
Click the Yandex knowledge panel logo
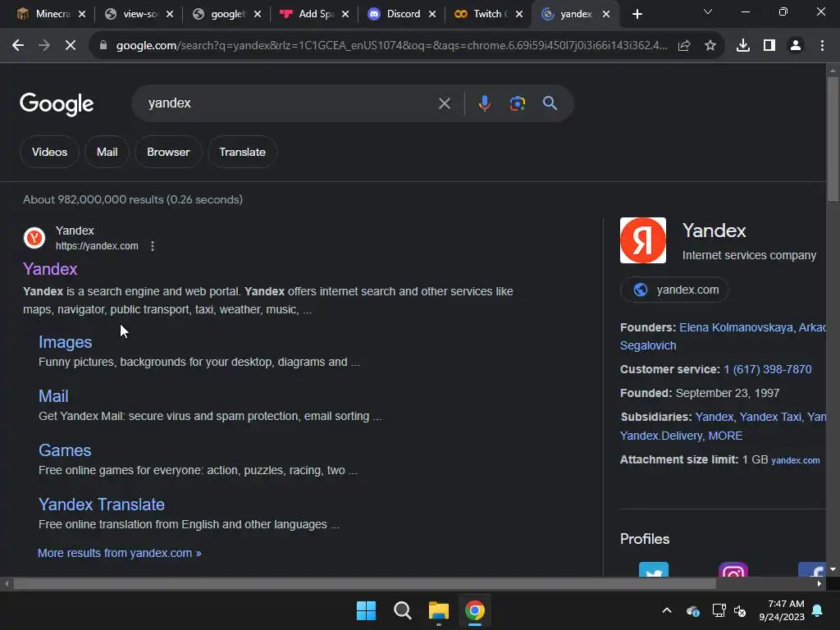643,240
